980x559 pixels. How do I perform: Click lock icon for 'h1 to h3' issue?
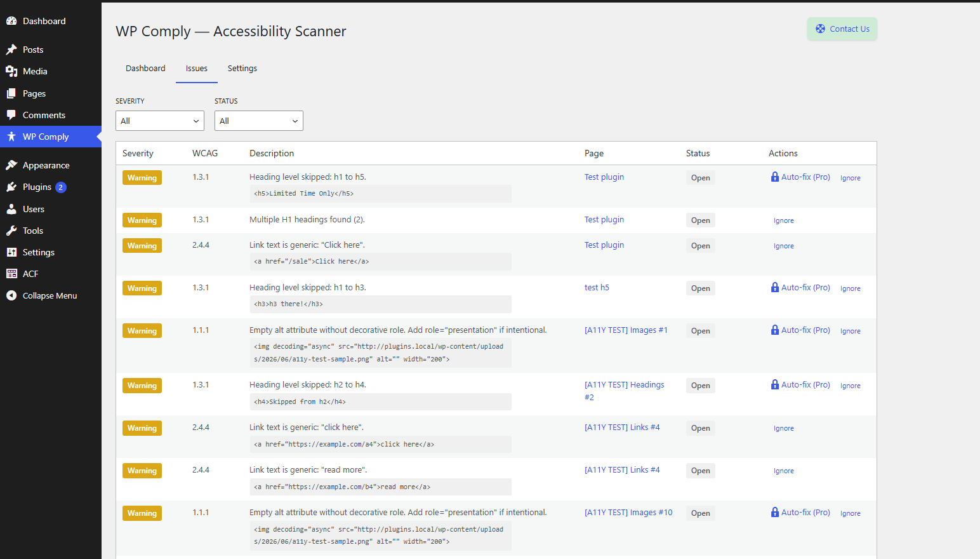pos(775,288)
